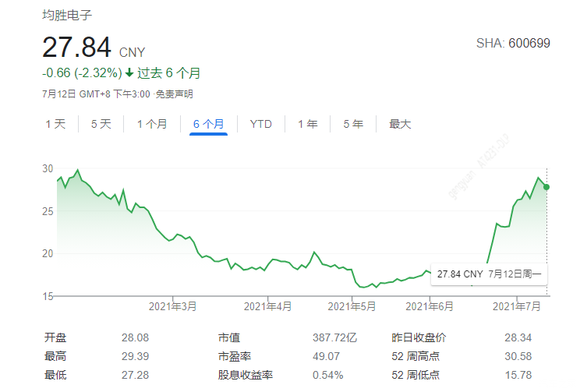Click the company name 均胜电子
This screenshot has width=580, height=392.
[67, 15]
